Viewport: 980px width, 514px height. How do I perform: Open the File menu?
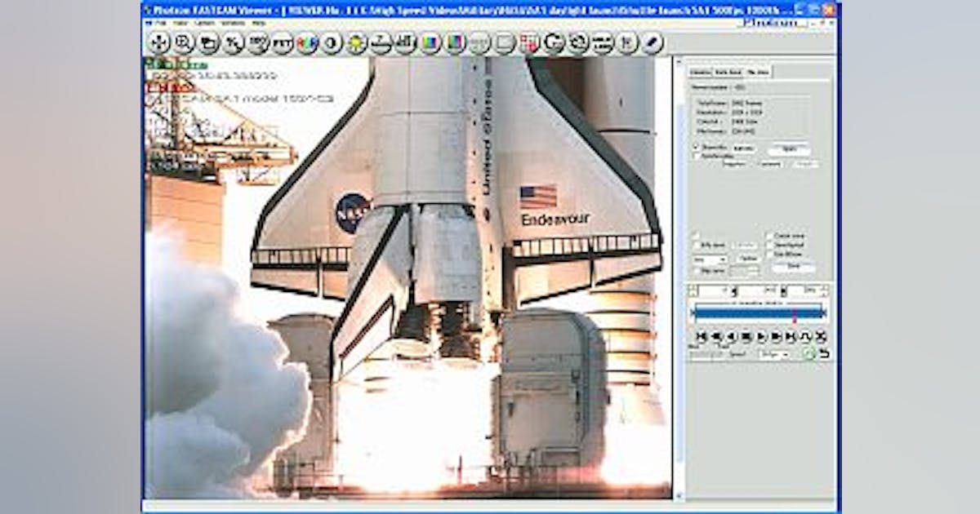[x=161, y=24]
